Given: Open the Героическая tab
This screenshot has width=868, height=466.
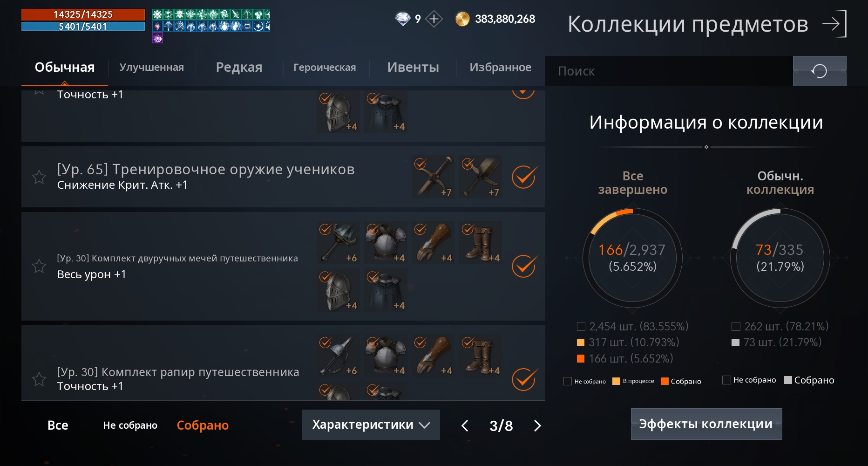Looking at the screenshot, I should click(325, 68).
